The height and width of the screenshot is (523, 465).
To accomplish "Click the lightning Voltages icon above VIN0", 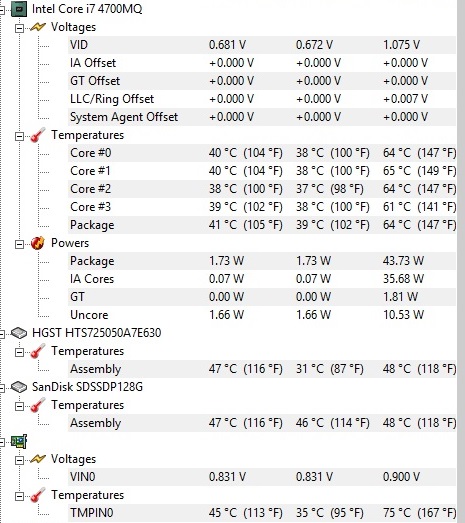I will 38,459.
